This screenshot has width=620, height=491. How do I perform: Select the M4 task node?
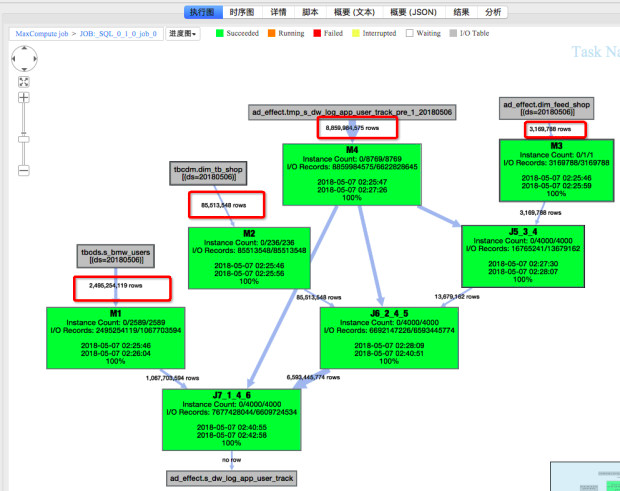click(x=352, y=174)
